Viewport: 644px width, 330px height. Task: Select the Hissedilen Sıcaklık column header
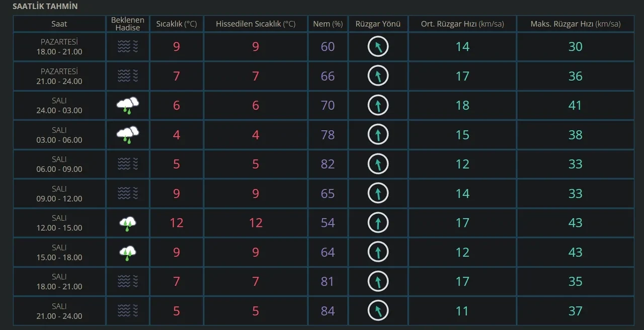(255, 24)
